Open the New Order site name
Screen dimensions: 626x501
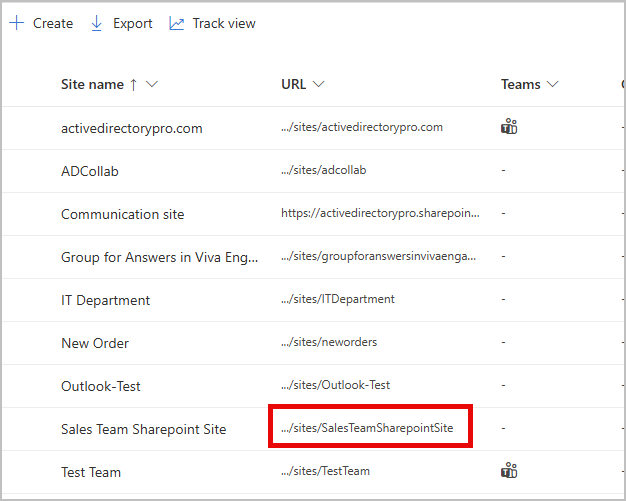click(x=95, y=343)
